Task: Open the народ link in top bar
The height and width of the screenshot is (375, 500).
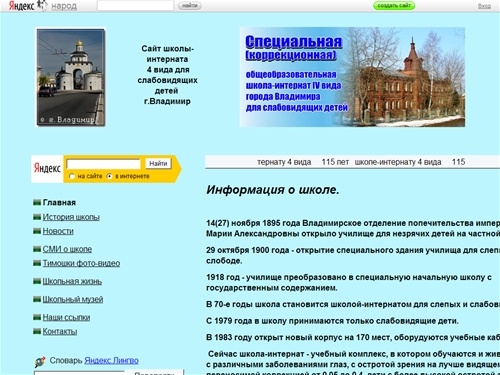Action: 64,6
